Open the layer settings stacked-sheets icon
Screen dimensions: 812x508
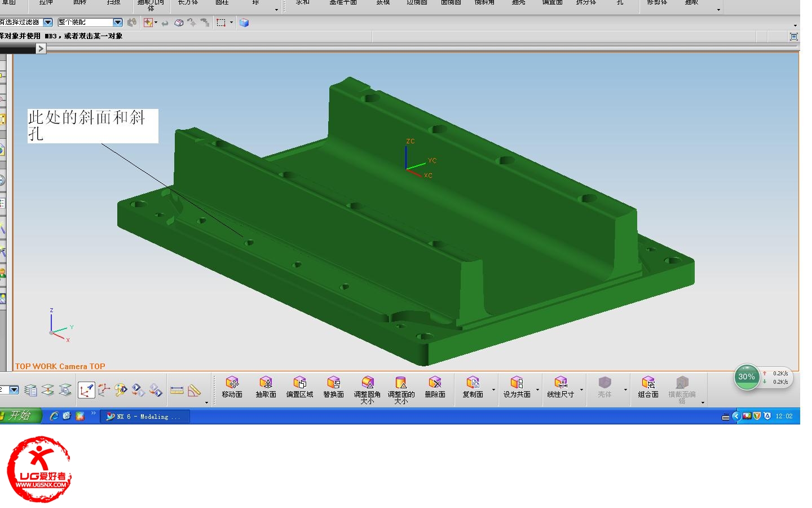(31, 390)
